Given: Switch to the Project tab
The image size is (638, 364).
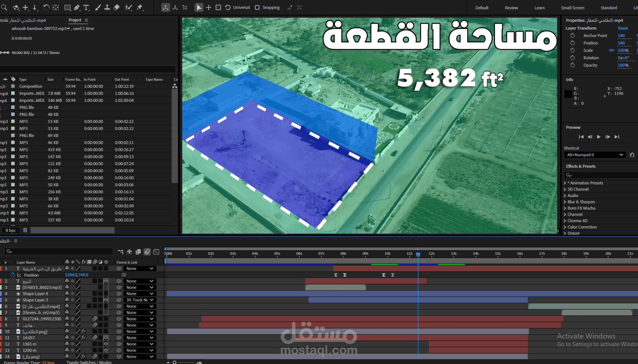Looking at the screenshot, I should coord(75,20).
